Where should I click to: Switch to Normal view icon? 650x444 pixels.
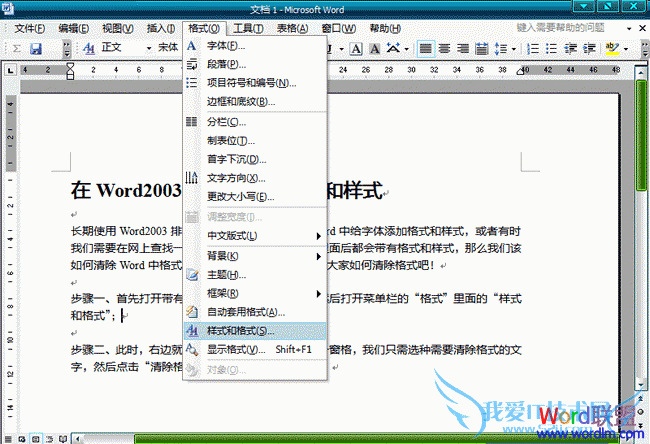(x=8, y=439)
